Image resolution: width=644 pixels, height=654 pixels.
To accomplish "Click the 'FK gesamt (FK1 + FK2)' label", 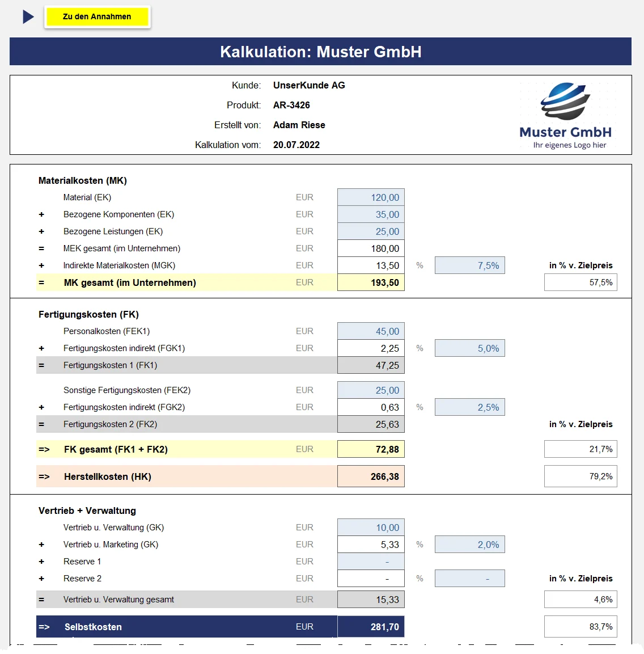I will [116, 449].
